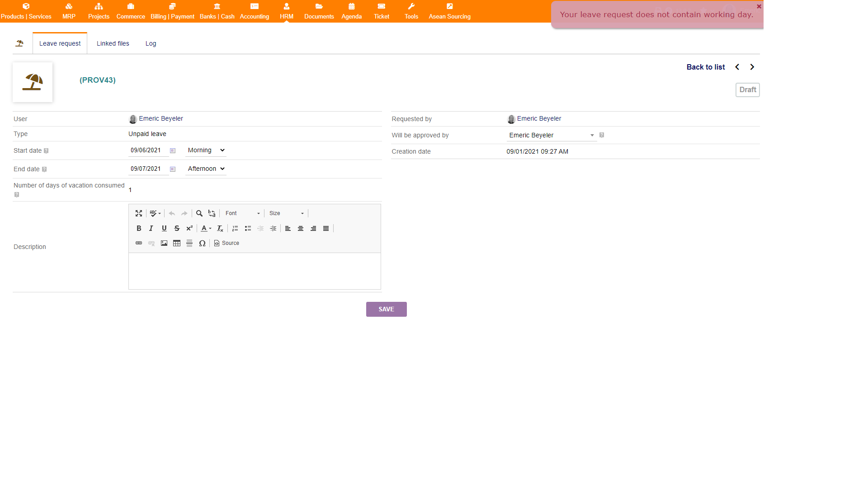Click the Unlink icon
Viewport: 868px width, 488px height.
(x=151, y=243)
